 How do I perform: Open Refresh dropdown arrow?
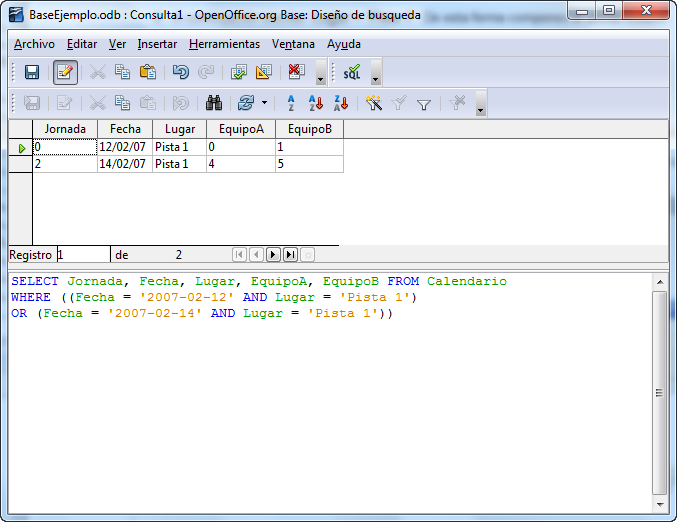(264, 103)
